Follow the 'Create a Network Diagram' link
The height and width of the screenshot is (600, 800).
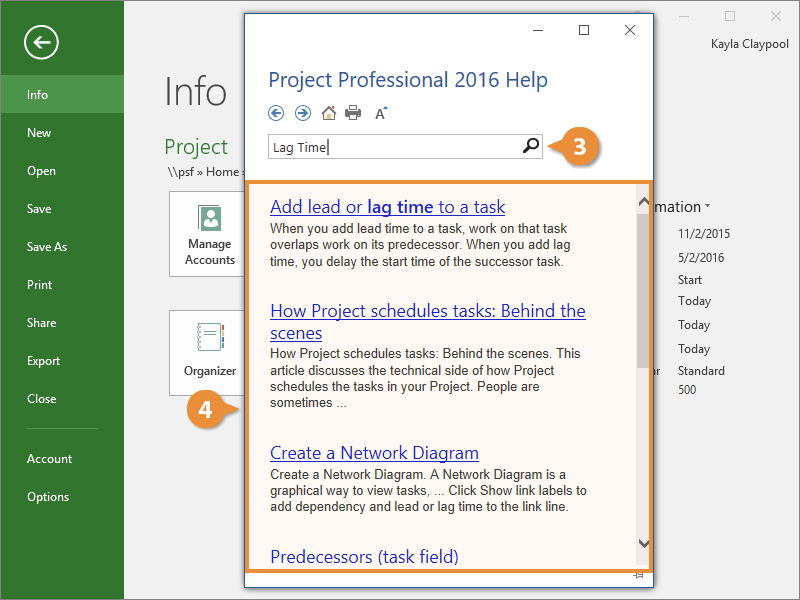[x=374, y=453]
